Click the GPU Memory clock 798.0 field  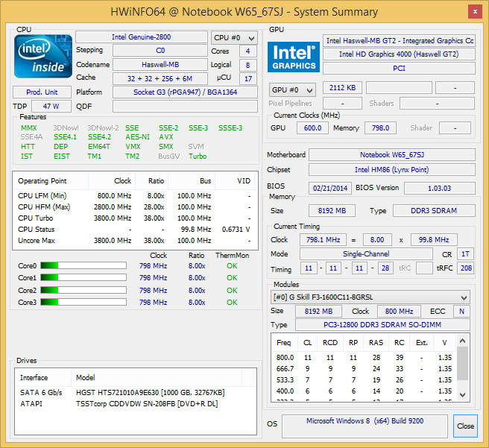click(x=380, y=128)
